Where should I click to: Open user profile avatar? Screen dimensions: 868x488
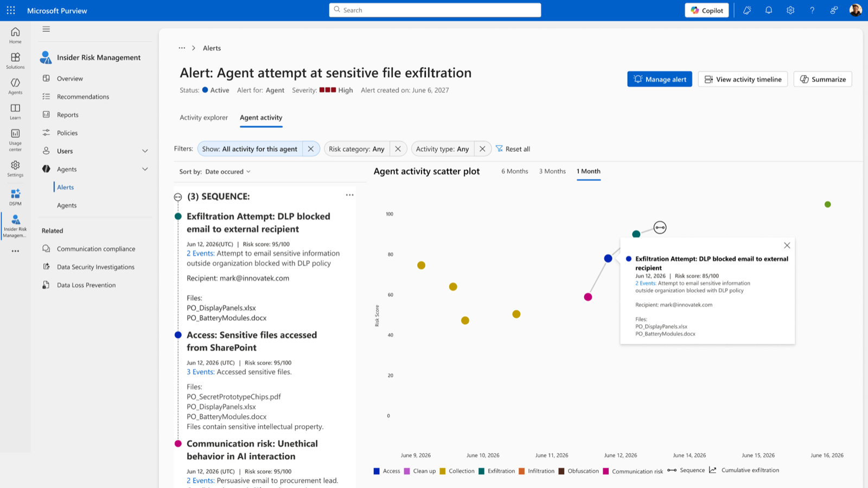coord(856,10)
